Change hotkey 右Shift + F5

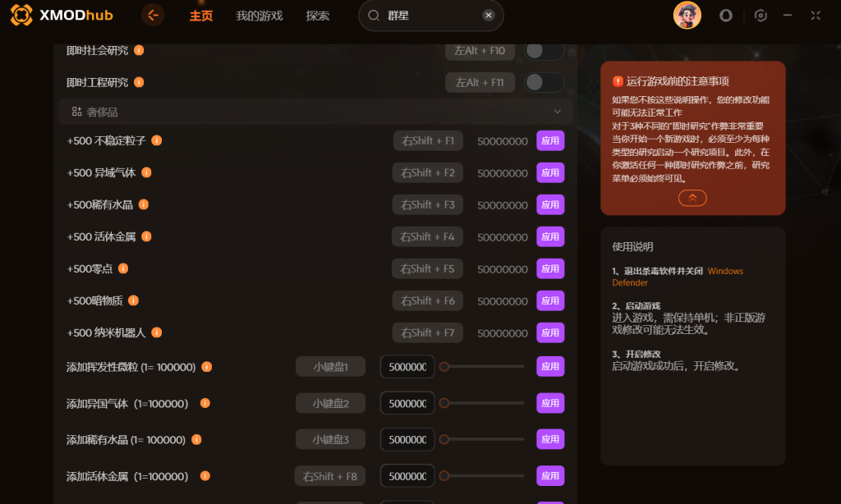tap(427, 268)
